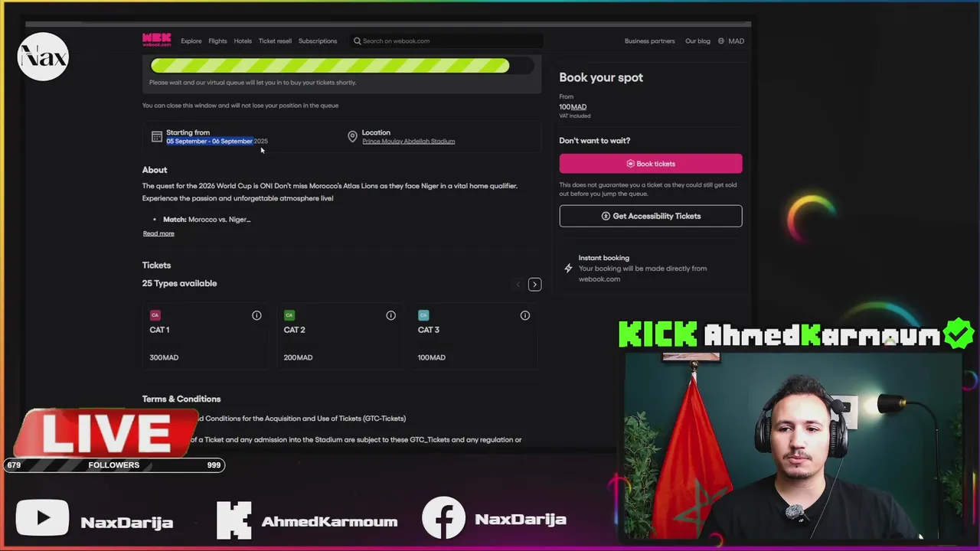The image size is (980, 551).
Task: Click the pink Book tickets button
Action: [x=651, y=164]
